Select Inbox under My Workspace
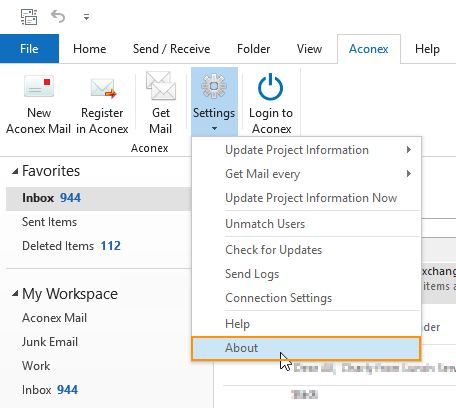This screenshot has width=456, height=408. point(50,390)
